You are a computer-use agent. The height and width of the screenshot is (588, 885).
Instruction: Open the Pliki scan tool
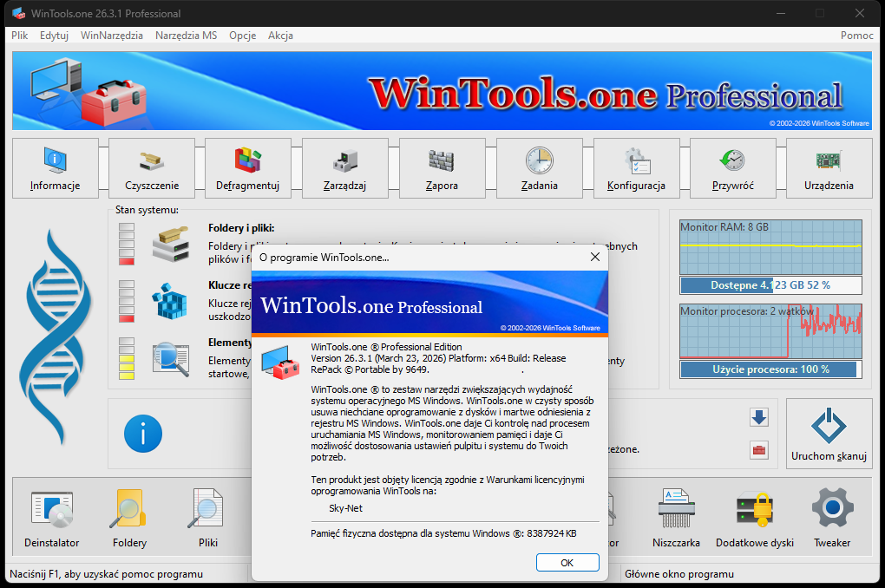coord(207,518)
